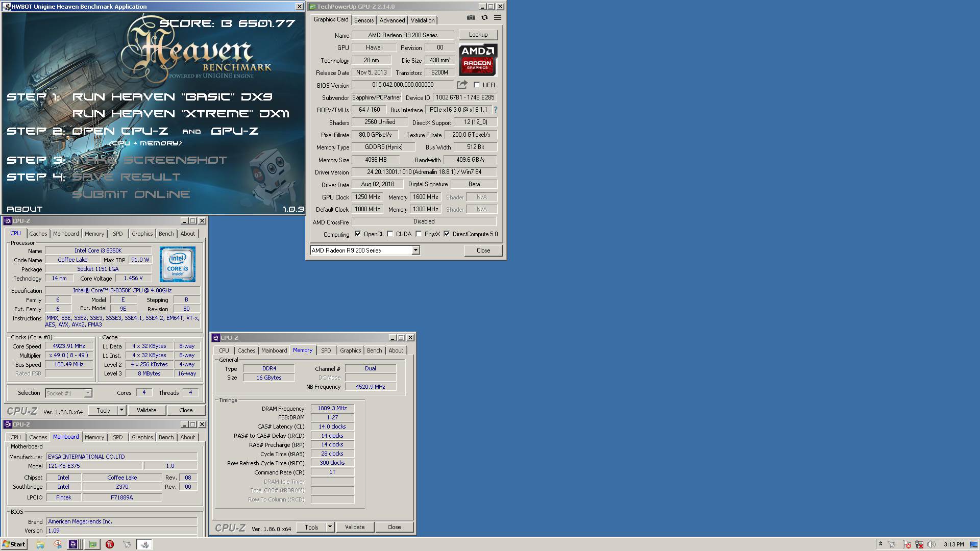Expand the Tools arrow in top CPU-Z window
The height and width of the screenshot is (551, 980).
(121, 410)
